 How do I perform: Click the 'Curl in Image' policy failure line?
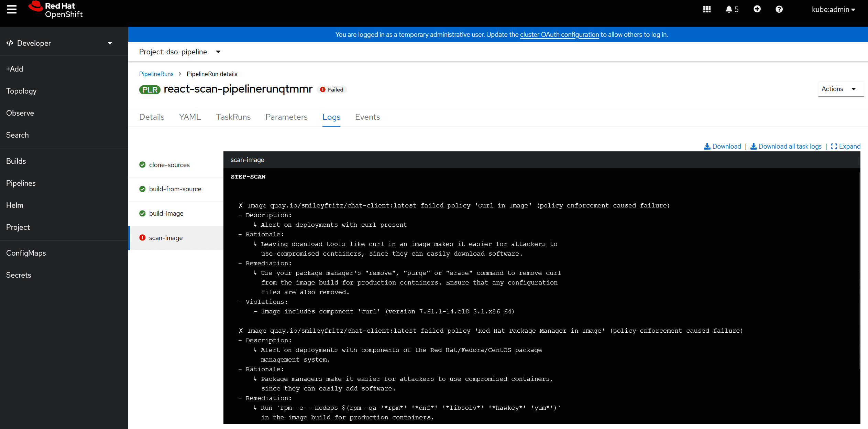[454, 206]
